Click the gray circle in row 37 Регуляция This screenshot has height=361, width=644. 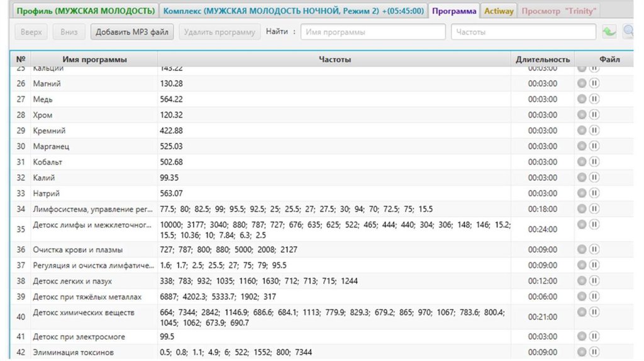tap(582, 265)
